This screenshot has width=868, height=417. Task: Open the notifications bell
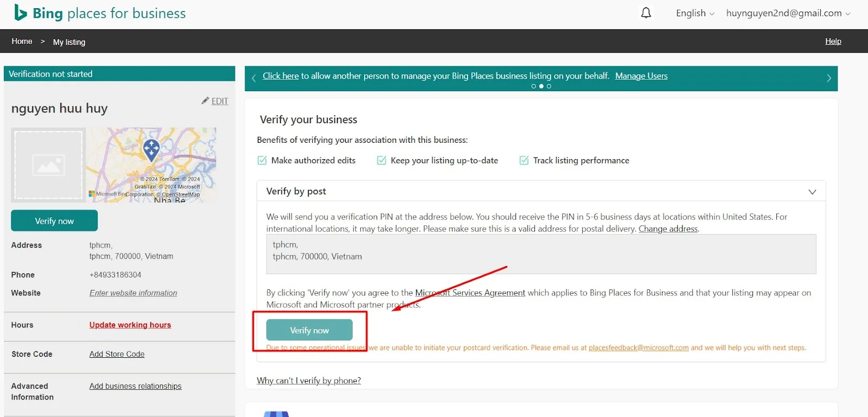(646, 13)
